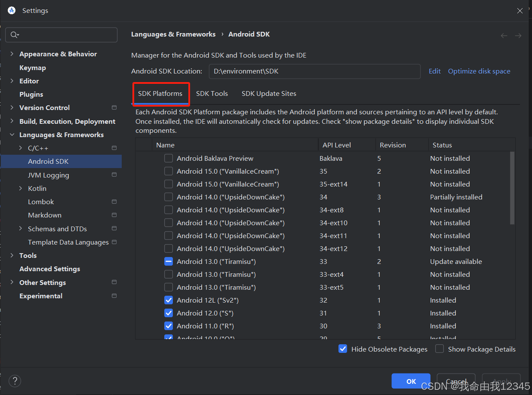Select Lombok settings
This screenshot has height=395, width=532.
coord(41,202)
